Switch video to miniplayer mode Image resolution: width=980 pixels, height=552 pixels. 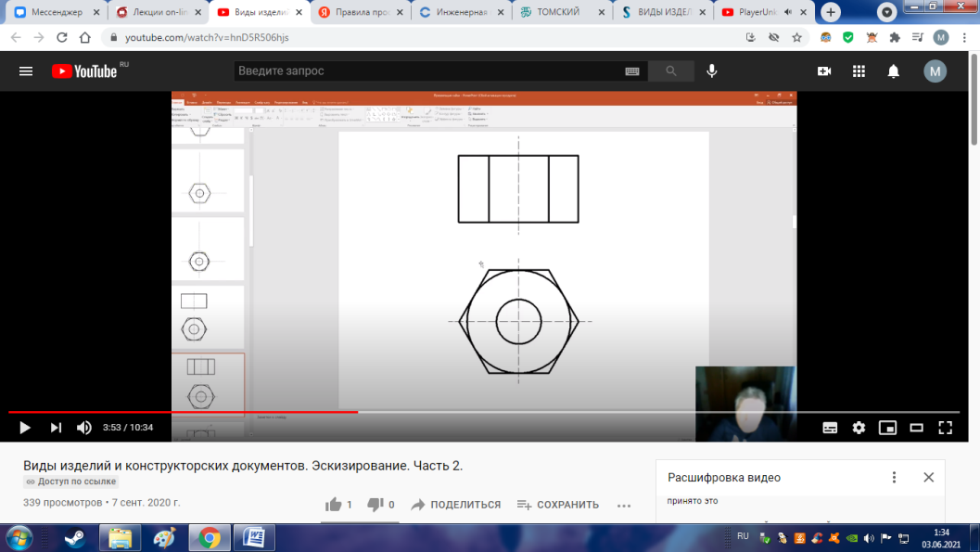pyautogui.click(x=887, y=428)
